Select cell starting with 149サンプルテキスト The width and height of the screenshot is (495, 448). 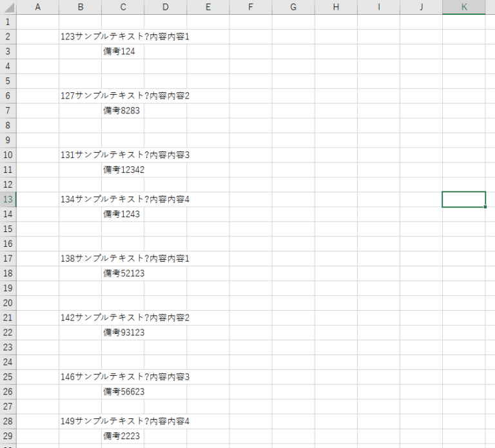[80, 422]
